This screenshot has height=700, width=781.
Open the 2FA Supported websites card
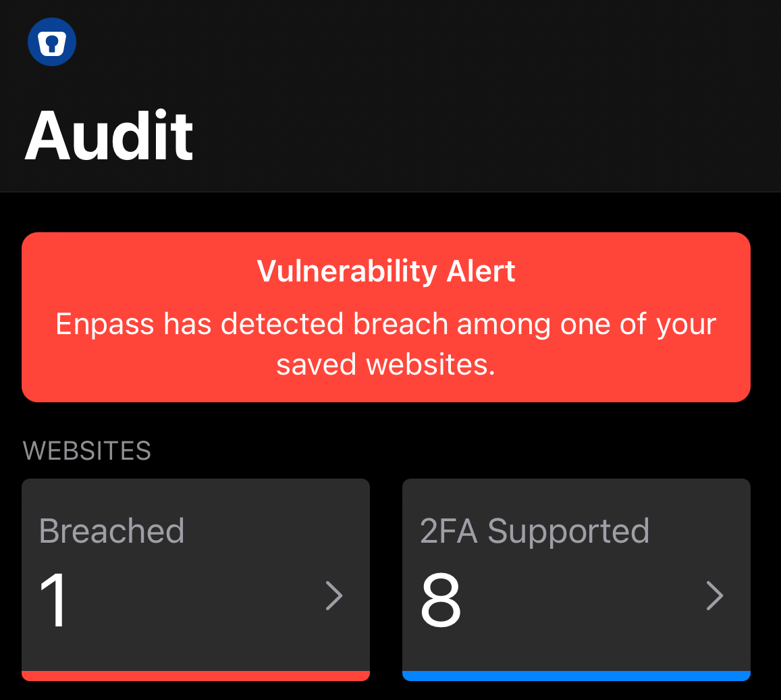pyautogui.click(x=576, y=579)
